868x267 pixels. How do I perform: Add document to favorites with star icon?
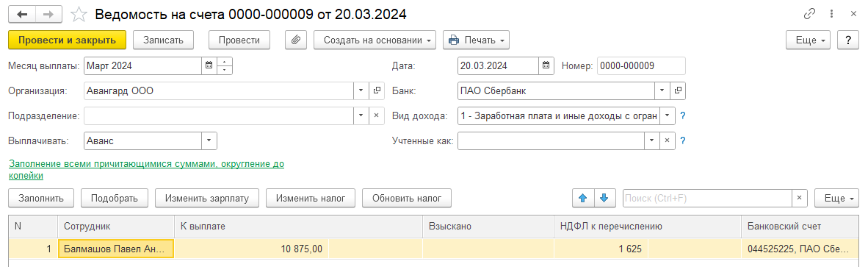(x=79, y=15)
